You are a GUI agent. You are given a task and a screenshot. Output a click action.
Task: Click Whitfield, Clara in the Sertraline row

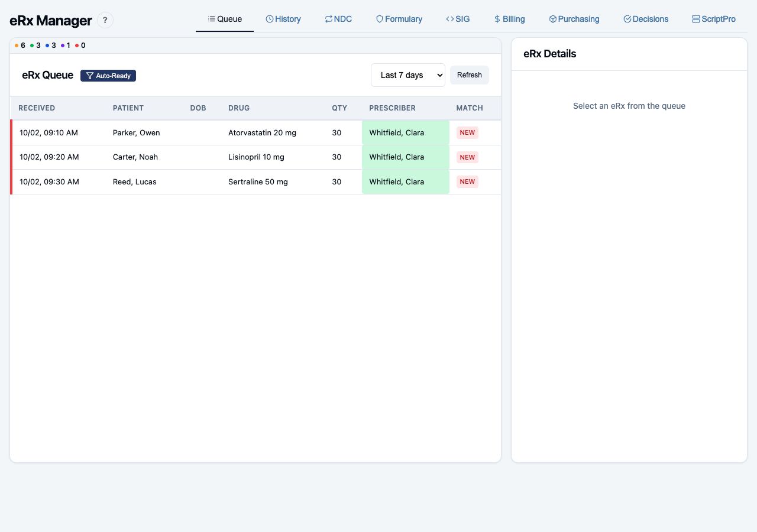[406, 182]
